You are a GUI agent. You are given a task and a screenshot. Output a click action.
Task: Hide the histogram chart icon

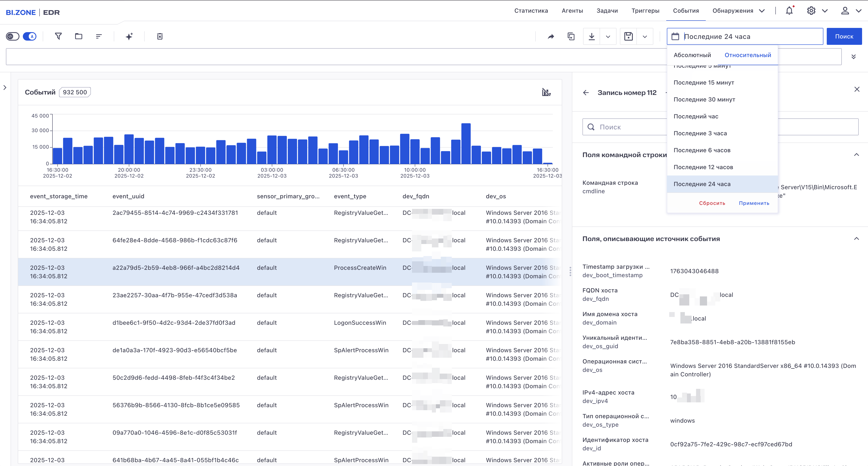pos(546,92)
